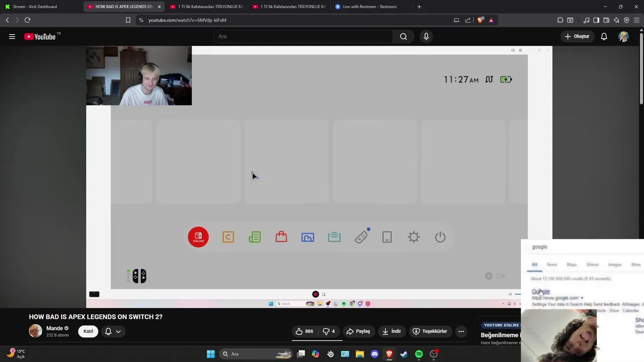644x362 pixels.
Task: Click the YouTube search input field Ara
Action: (x=303, y=36)
